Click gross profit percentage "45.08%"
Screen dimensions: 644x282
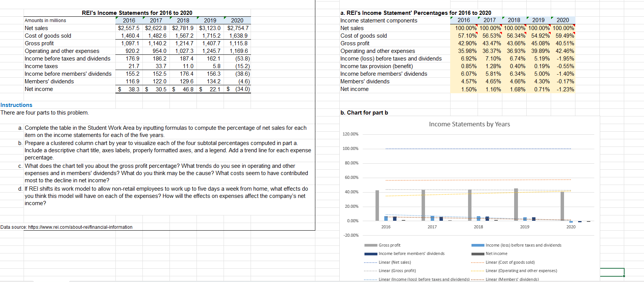[x=540, y=43]
